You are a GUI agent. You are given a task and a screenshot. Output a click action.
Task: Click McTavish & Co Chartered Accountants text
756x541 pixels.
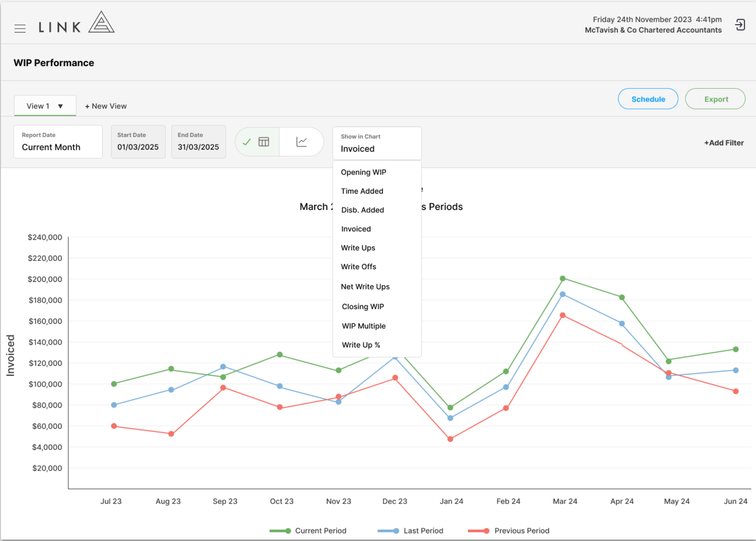[653, 30]
